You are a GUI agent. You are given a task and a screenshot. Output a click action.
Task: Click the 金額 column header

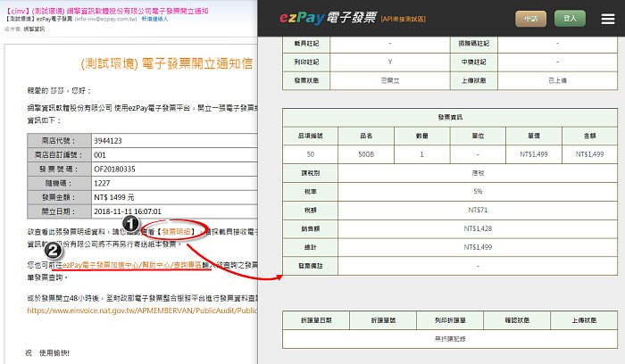pyautogui.click(x=590, y=136)
